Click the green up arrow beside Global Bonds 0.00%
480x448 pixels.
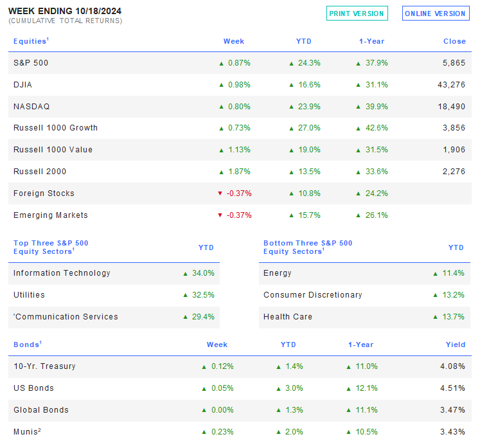click(x=204, y=410)
